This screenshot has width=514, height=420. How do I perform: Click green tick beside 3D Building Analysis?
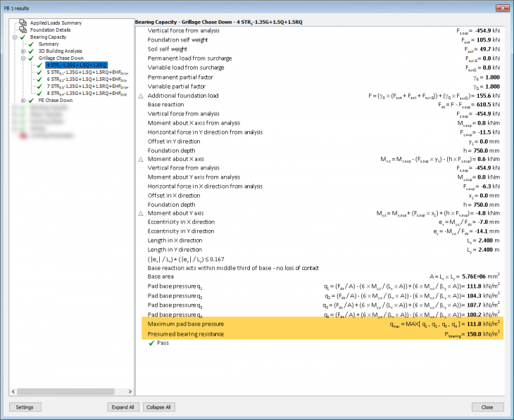click(32, 51)
